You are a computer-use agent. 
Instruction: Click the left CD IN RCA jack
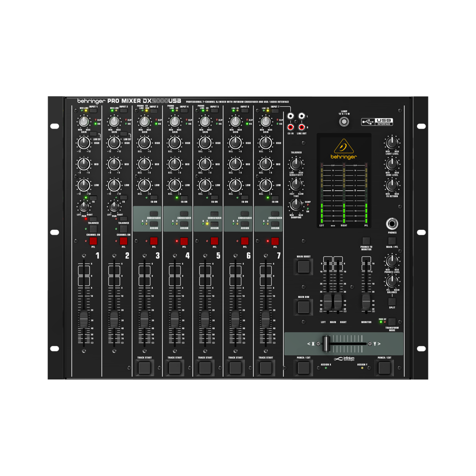coord(290,116)
